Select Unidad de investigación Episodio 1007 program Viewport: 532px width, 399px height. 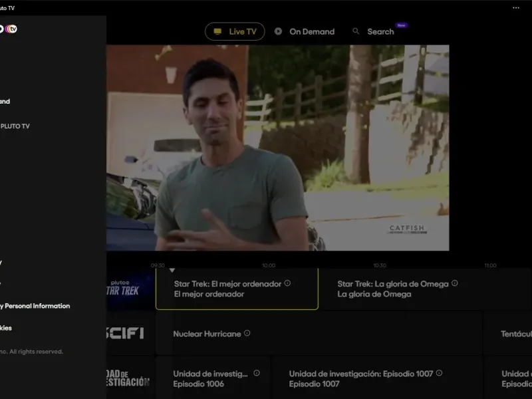(377, 378)
